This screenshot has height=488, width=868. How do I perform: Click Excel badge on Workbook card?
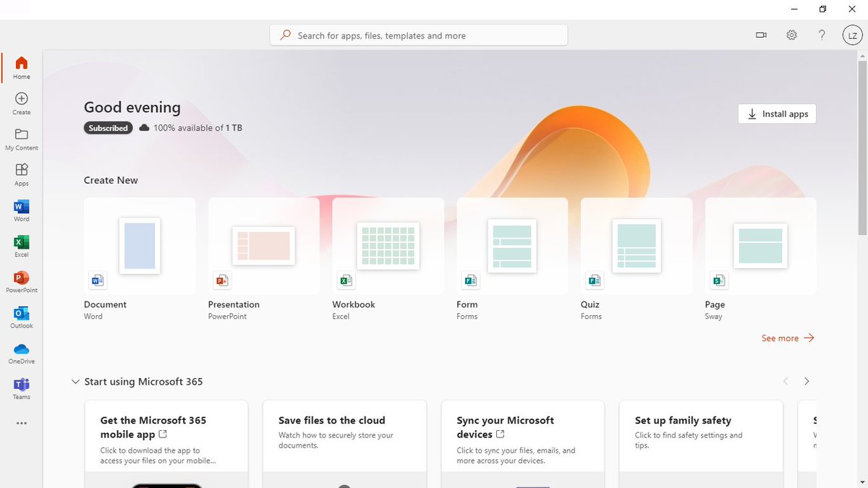pyautogui.click(x=346, y=280)
